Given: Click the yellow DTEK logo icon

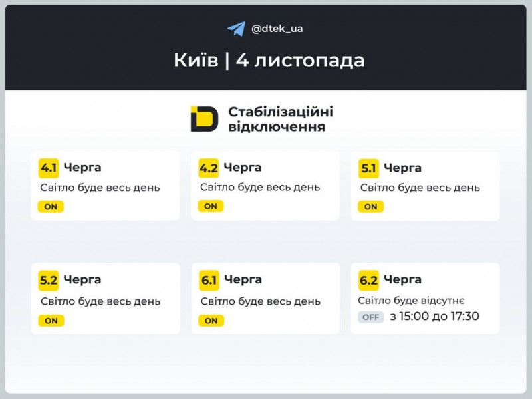Looking at the screenshot, I should point(204,118).
